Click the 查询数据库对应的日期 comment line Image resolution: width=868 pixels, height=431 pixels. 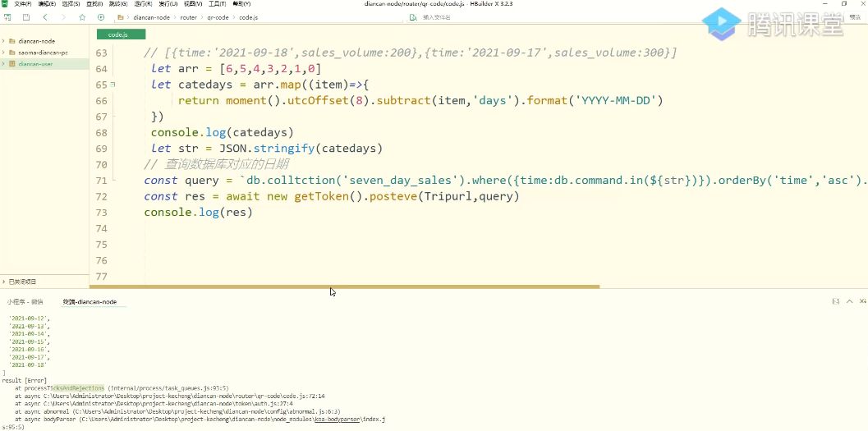pyautogui.click(x=217, y=165)
